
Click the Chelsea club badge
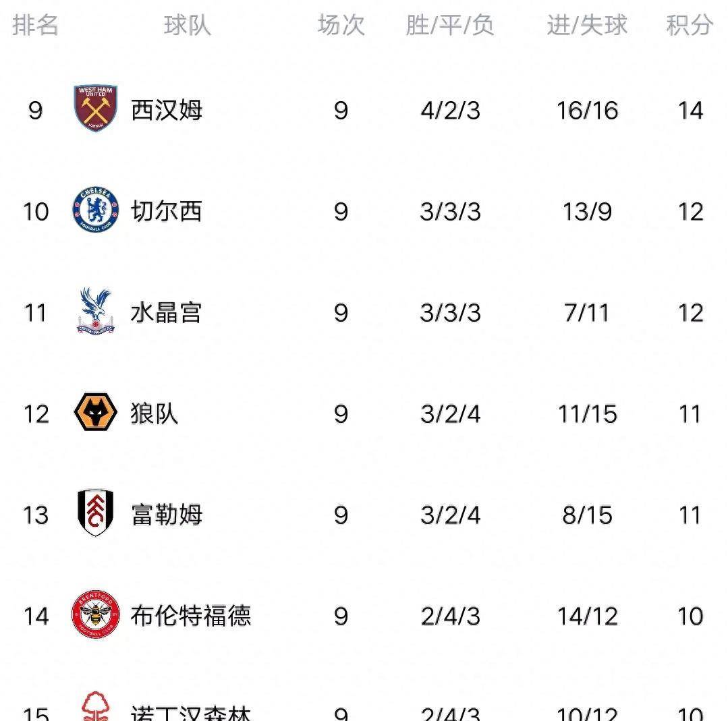click(96, 210)
